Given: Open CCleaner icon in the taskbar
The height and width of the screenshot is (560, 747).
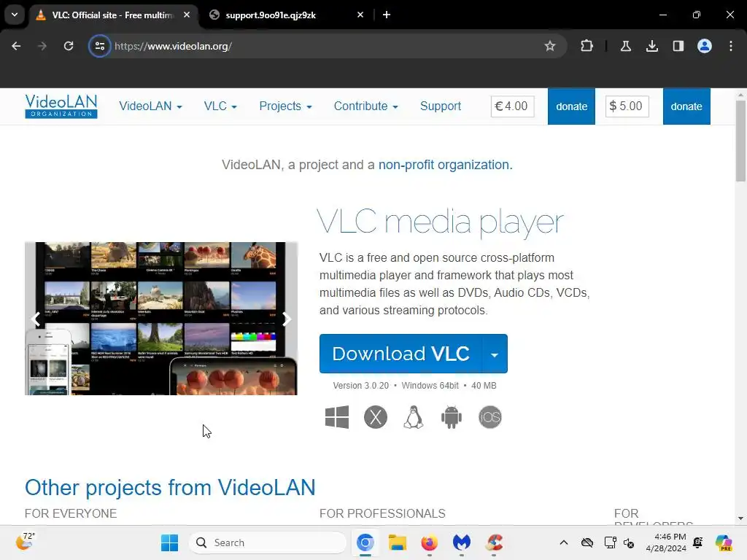Looking at the screenshot, I should tap(494, 542).
